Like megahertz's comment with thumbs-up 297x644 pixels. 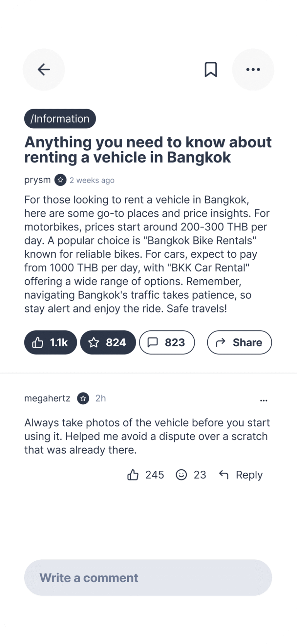point(133,475)
